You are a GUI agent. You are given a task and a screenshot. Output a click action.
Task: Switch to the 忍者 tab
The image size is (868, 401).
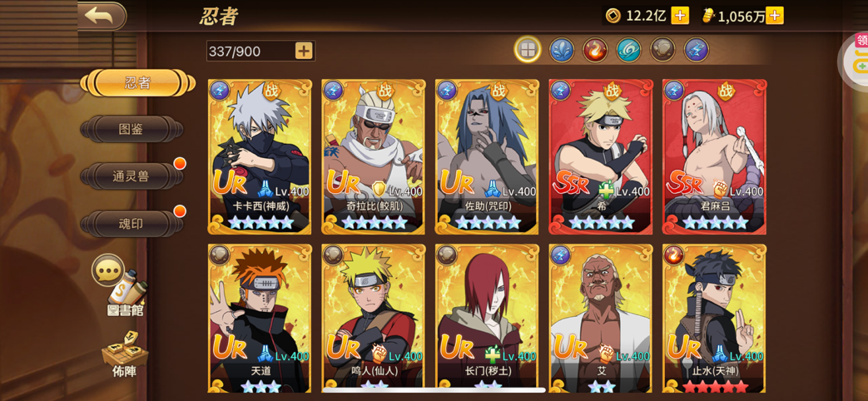(x=137, y=83)
